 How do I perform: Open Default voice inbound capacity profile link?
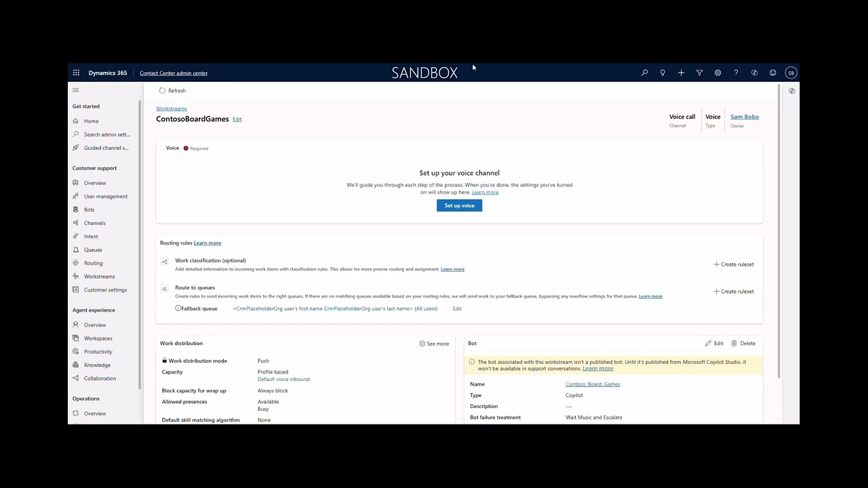pyautogui.click(x=283, y=379)
